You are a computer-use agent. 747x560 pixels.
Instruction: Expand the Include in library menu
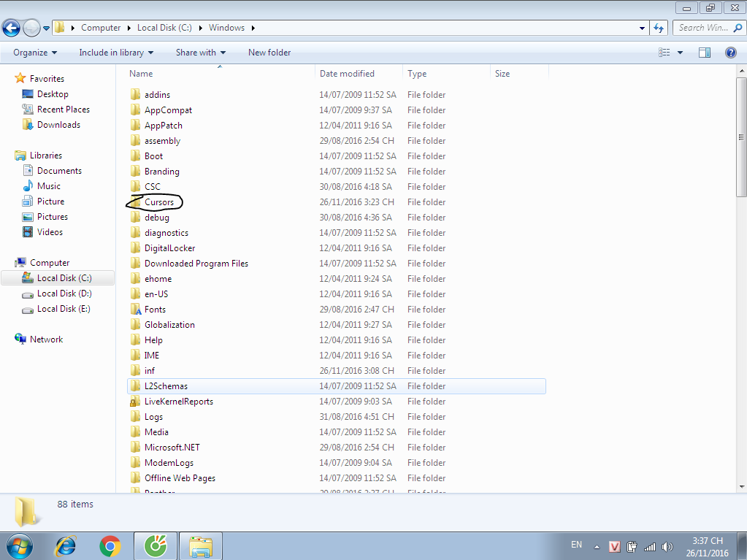116,53
